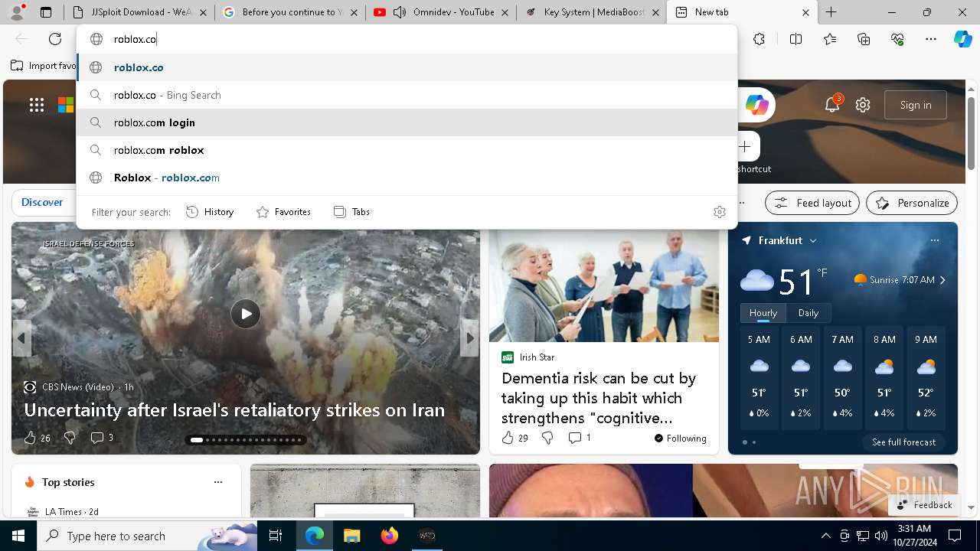
Task: Open a new tab with plus button
Action: coord(831,12)
